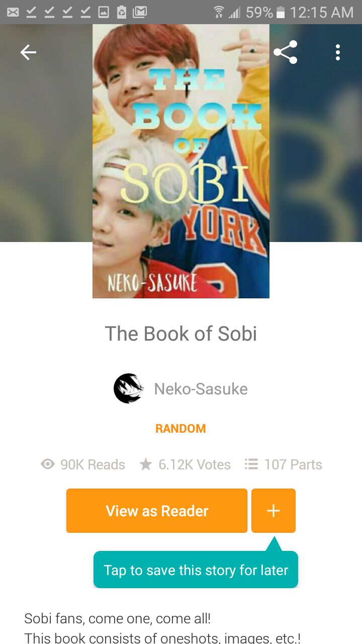The height and width of the screenshot is (644, 362).
Task: Open the parts list icon
Action: (x=251, y=464)
